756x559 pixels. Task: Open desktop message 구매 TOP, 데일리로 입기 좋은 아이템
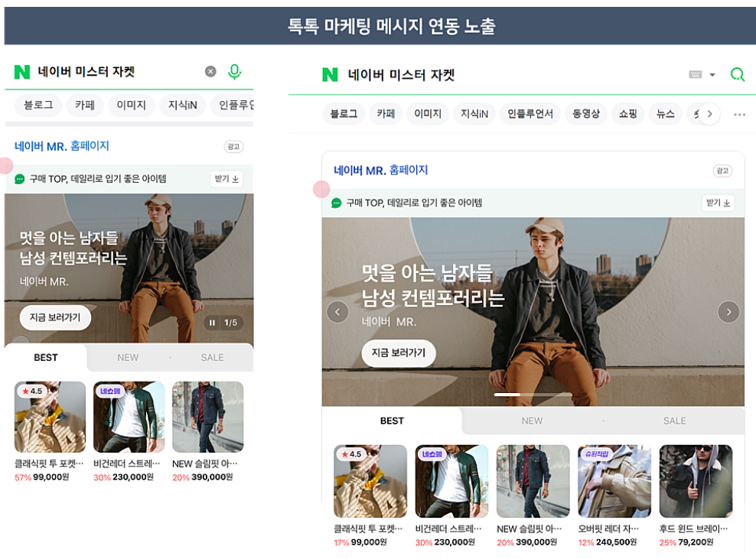coord(414,203)
